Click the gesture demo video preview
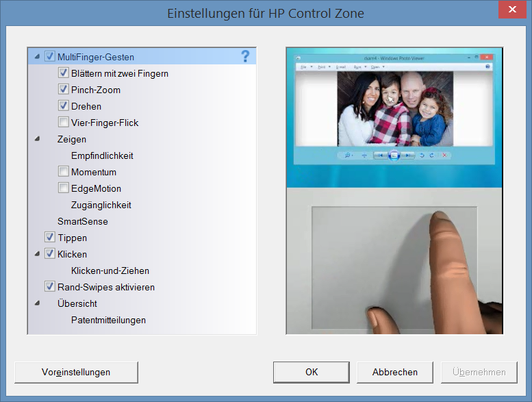 394,191
